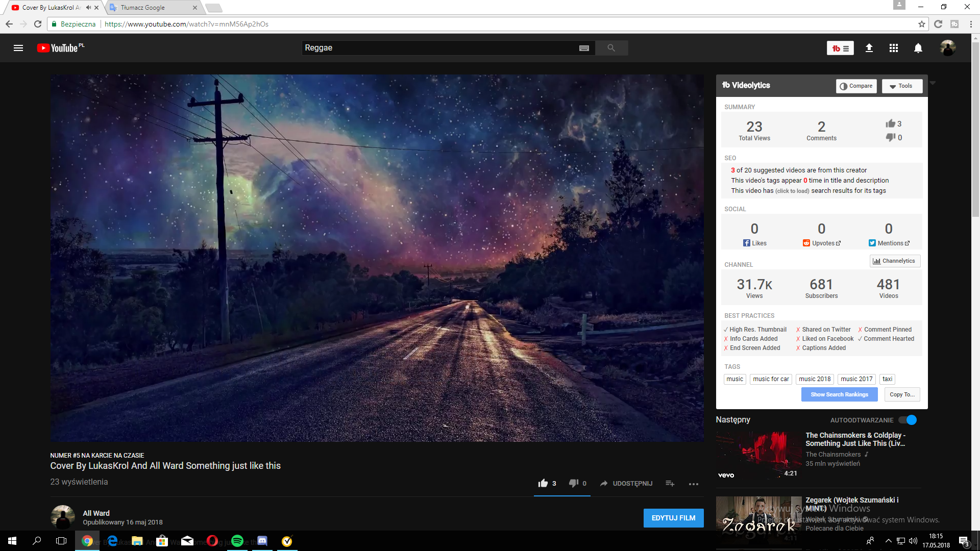Click Show Search Rankings button
Image resolution: width=980 pixels, height=551 pixels.
(839, 394)
